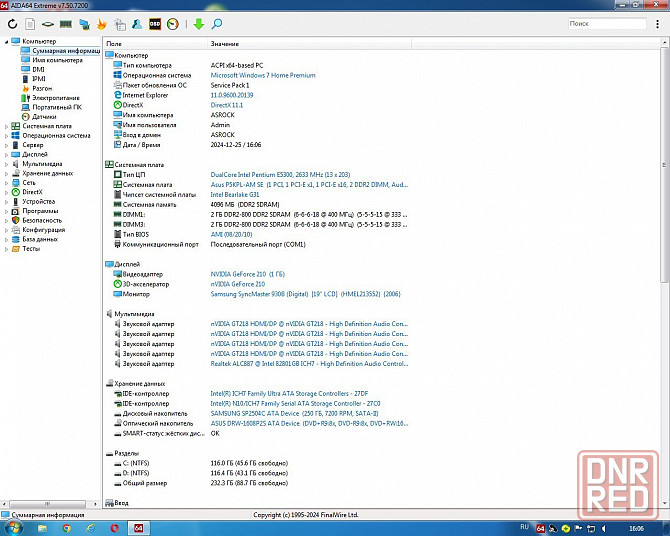Open the monitor diagnostics toolbar icon
The image size is (670, 536).
point(120,24)
